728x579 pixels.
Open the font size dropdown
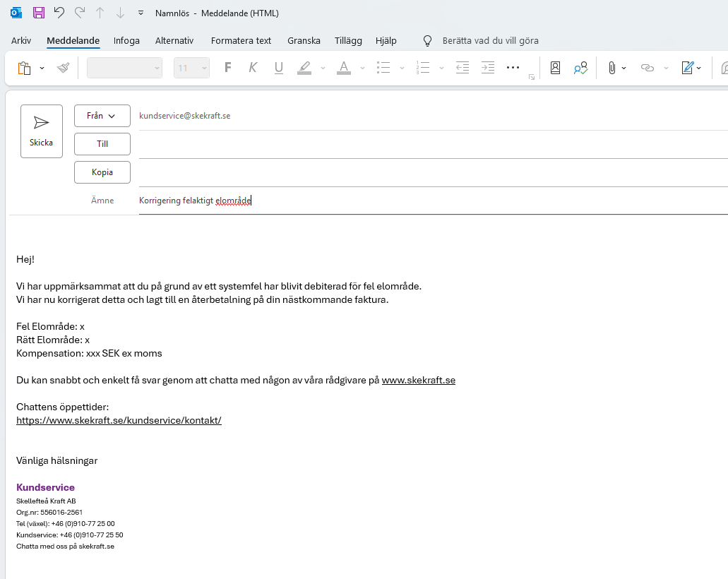(204, 68)
